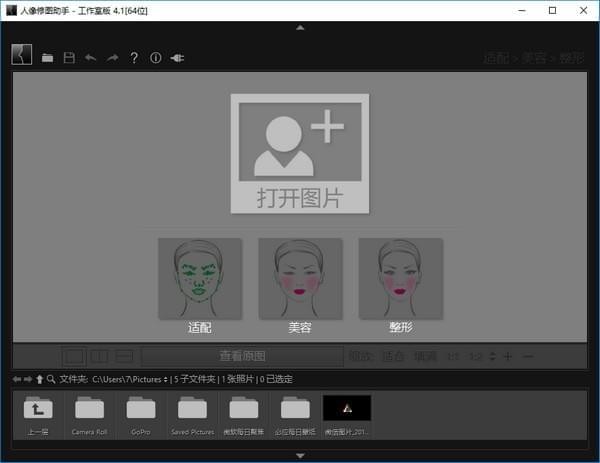Screen dimensions: 600x463
Task: Switch to side-by-side split view layout
Action: point(99,356)
